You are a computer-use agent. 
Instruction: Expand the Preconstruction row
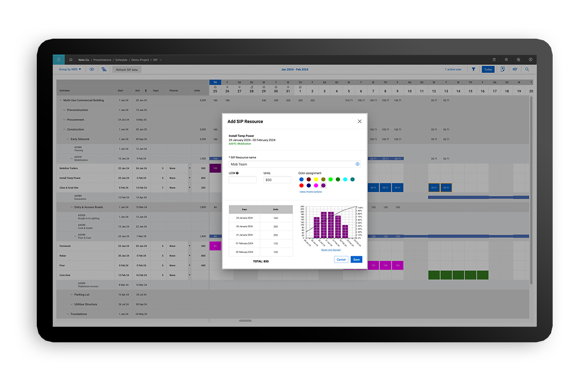click(x=64, y=110)
